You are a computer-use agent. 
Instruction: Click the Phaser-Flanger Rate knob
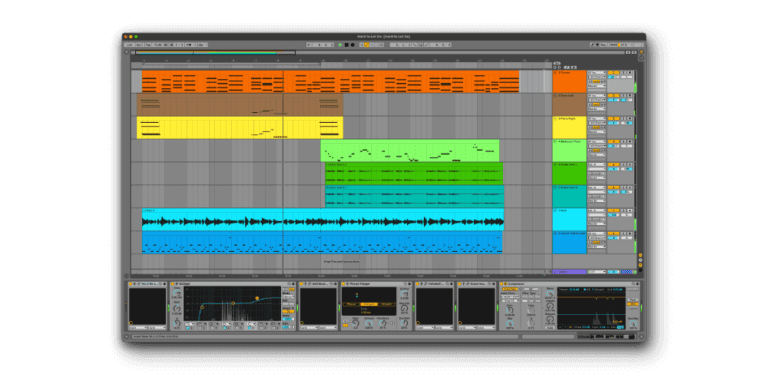(x=356, y=322)
